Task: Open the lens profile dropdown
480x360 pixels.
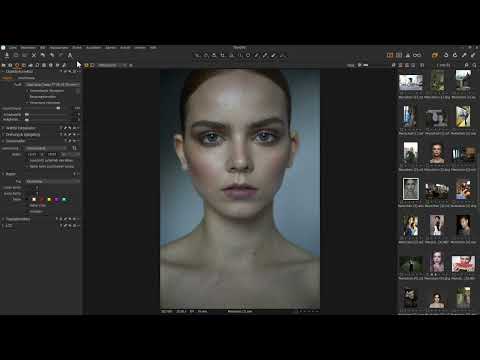Action: click(53, 84)
